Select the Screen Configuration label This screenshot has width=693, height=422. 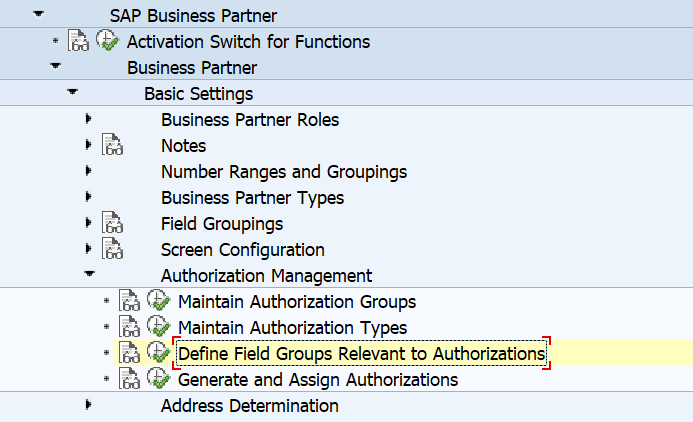coord(243,251)
